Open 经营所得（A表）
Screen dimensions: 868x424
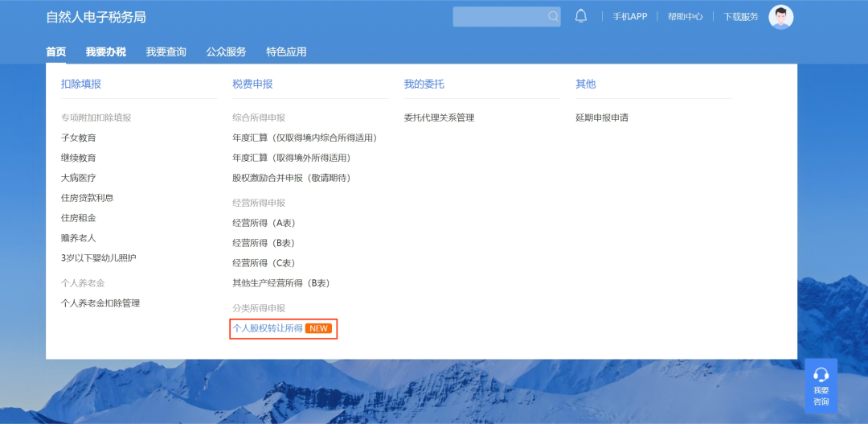point(264,223)
